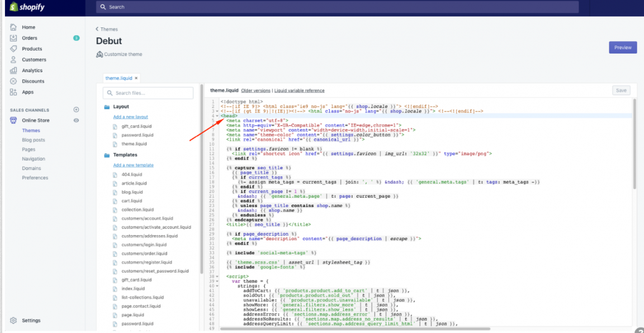This screenshot has height=333, width=644.
Task: Click the Preview button
Action: click(x=623, y=48)
